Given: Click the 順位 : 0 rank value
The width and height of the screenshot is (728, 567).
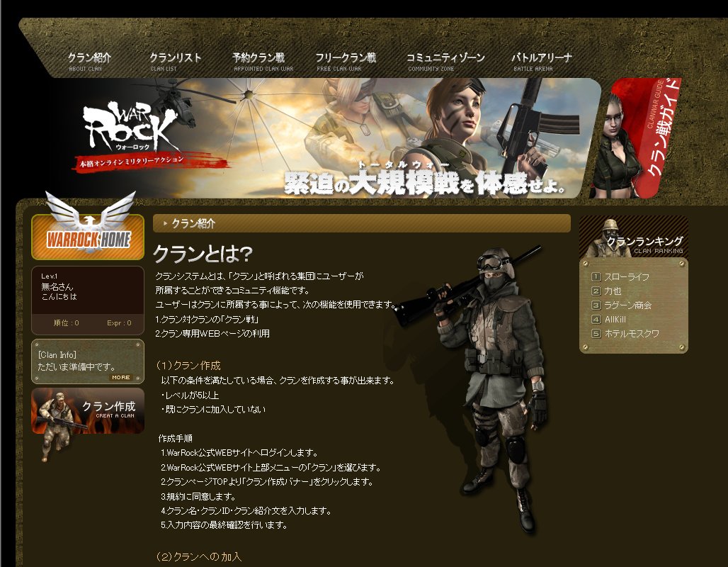Looking at the screenshot, I should click(67, 322).
